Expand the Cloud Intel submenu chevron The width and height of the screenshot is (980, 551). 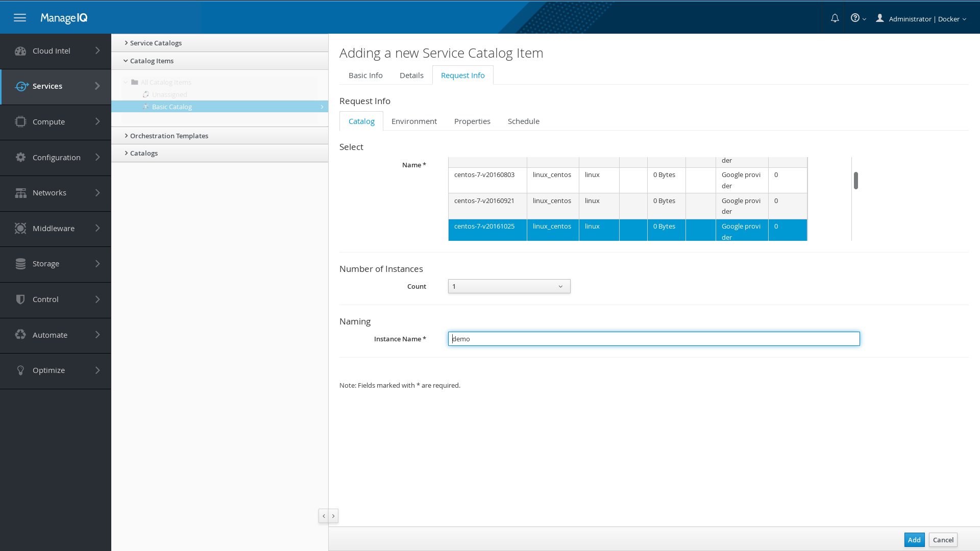(x=97, y=51)
